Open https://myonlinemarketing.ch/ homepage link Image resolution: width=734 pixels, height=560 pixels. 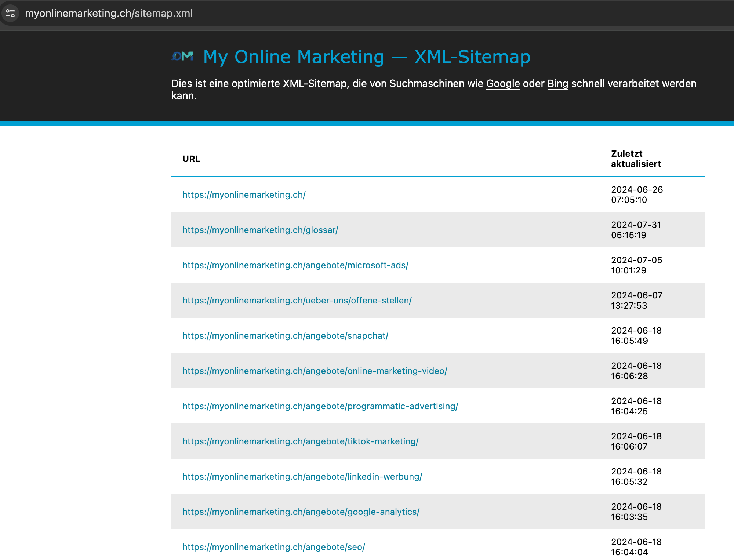point(244,195)
